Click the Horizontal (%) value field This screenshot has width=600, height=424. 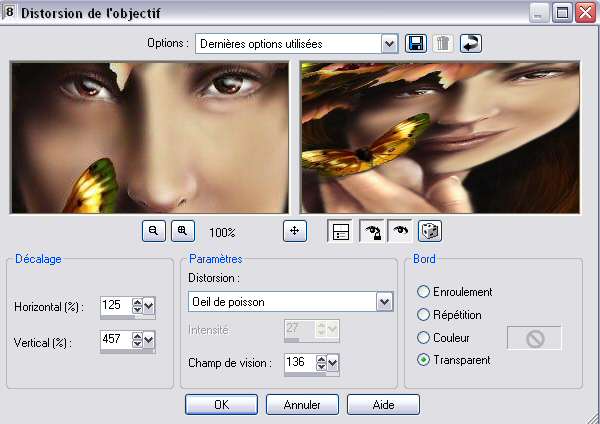[x=116, y=305]
